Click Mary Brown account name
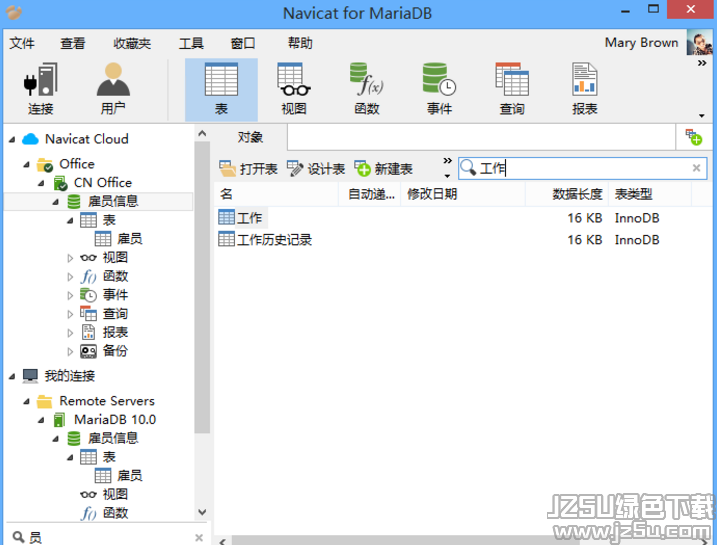Image resolution: width=717 pixels, height=545 pixels. point(641,43)
